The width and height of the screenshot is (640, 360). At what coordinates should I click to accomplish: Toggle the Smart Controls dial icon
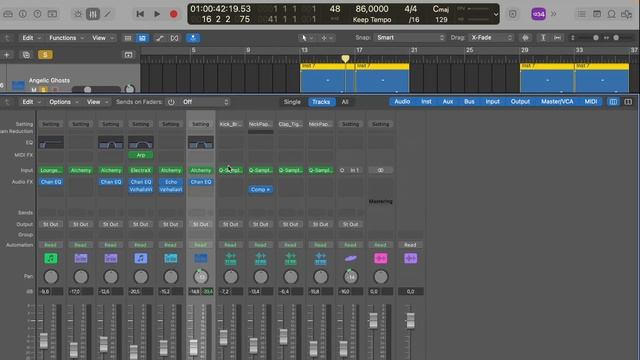[x=78, y=14]
